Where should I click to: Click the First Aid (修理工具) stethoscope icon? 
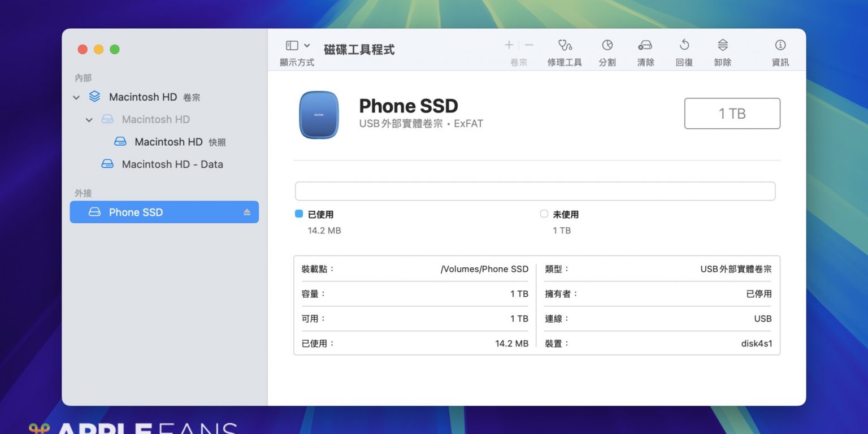(x=565, y=45)
